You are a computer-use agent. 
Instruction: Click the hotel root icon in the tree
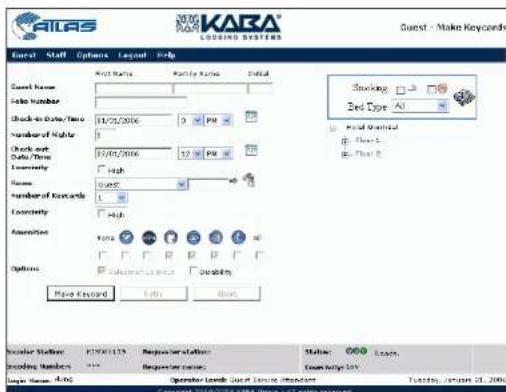[333, 128]
